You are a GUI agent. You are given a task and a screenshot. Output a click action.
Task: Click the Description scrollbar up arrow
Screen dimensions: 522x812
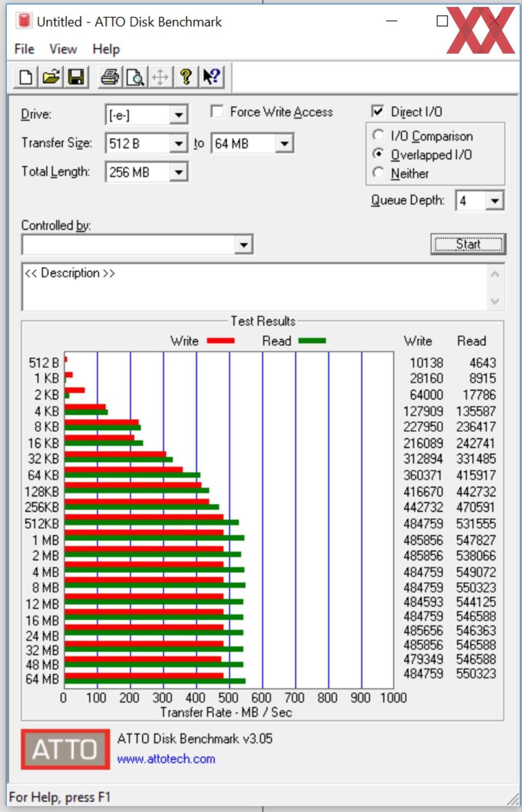click(x=495, y=274)
